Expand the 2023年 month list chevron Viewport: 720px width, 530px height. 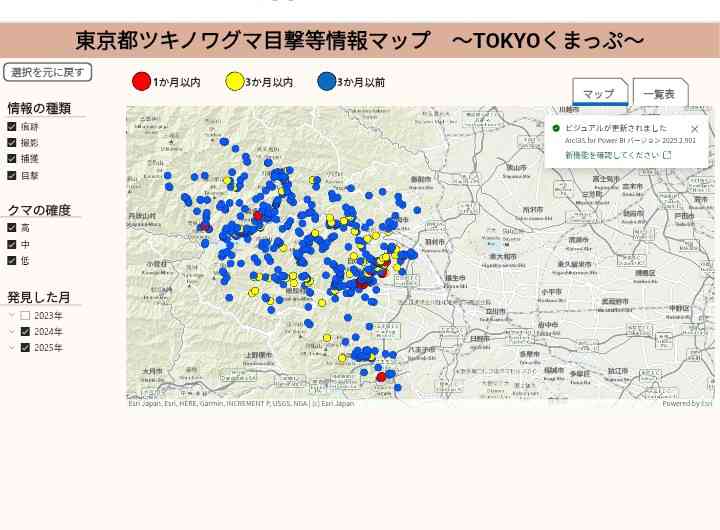(12, 316)
